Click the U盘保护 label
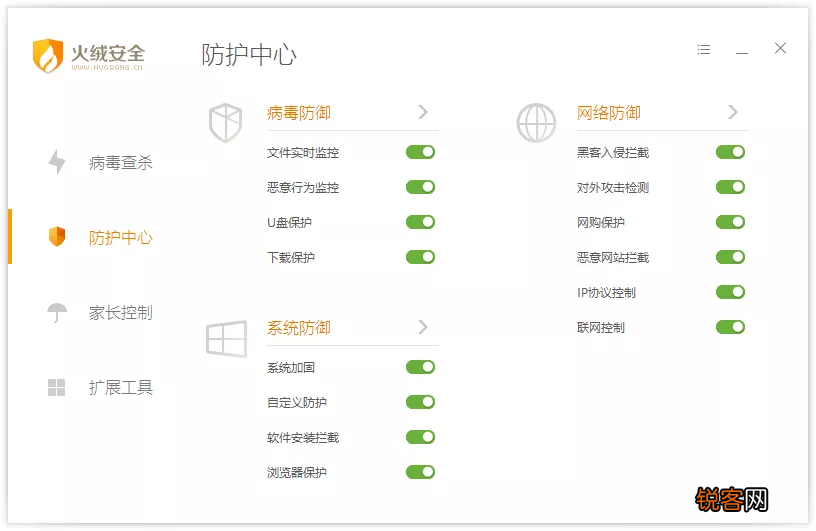Viewport: 816px width, 531px height. [289, 222]
